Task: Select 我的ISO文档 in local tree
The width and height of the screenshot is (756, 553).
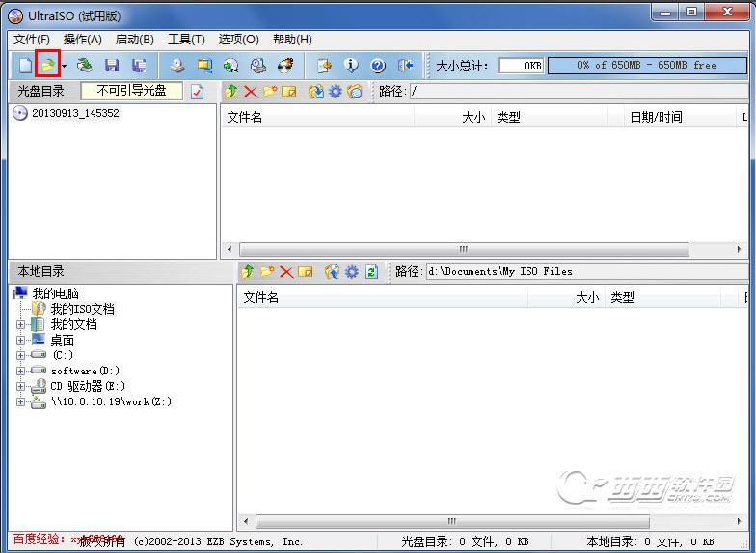Action: 83,309
